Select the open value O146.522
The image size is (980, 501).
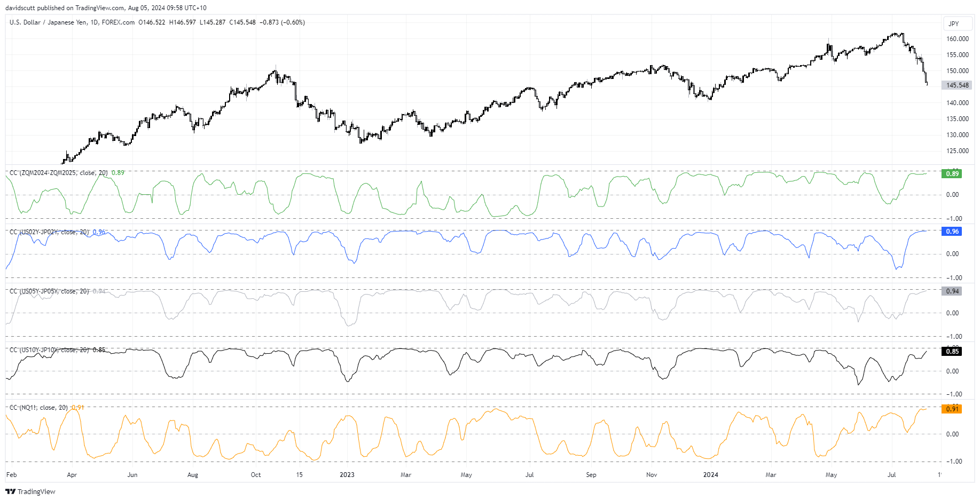(x=152, y=22)
